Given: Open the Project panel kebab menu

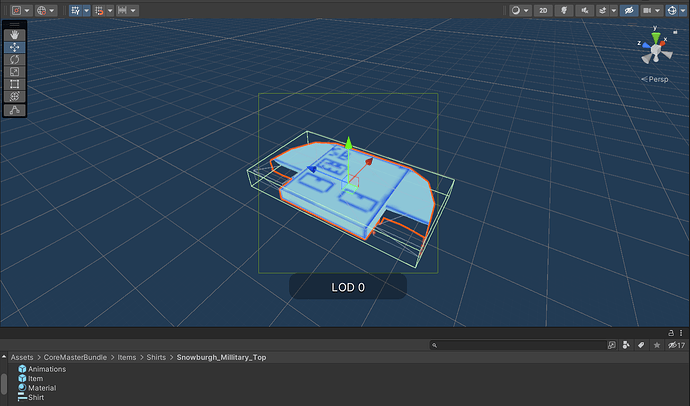Looking at the screenshot, I should click(681, 333).
